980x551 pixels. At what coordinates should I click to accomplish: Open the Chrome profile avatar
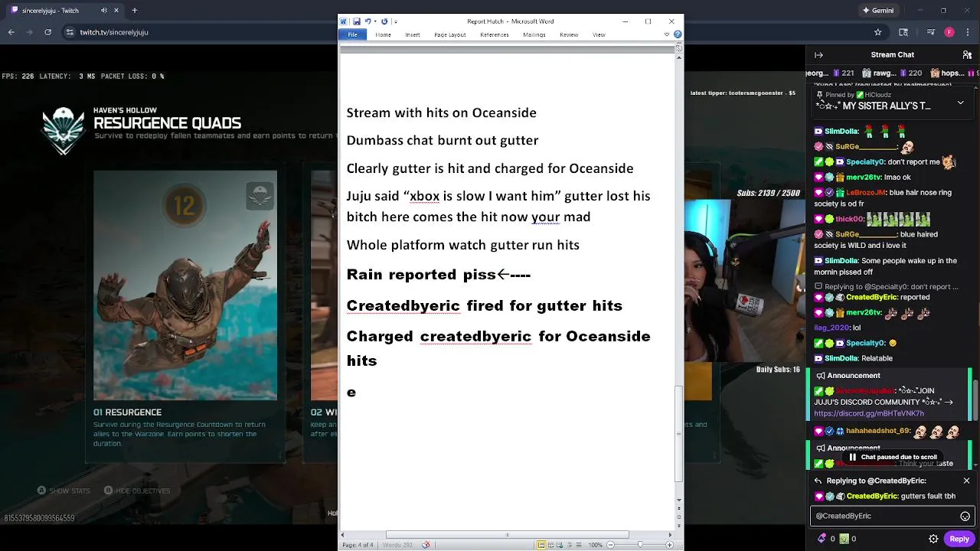(949, 32)
